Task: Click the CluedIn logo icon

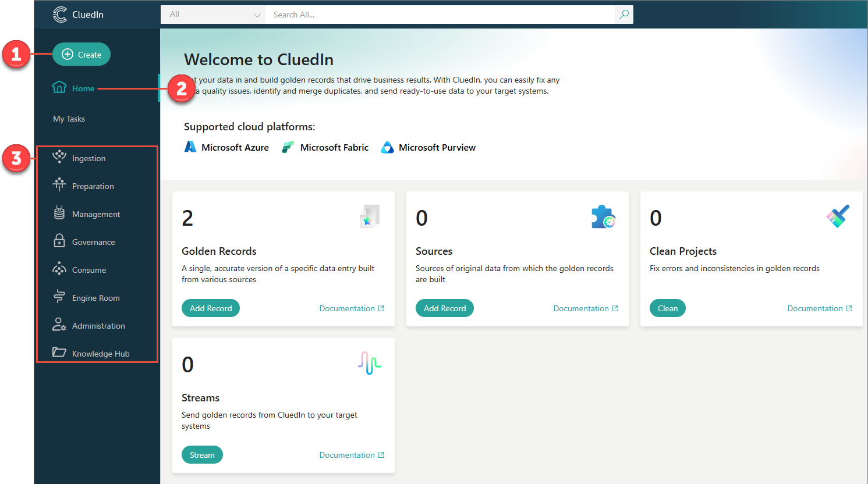Action: click(60, 15)
